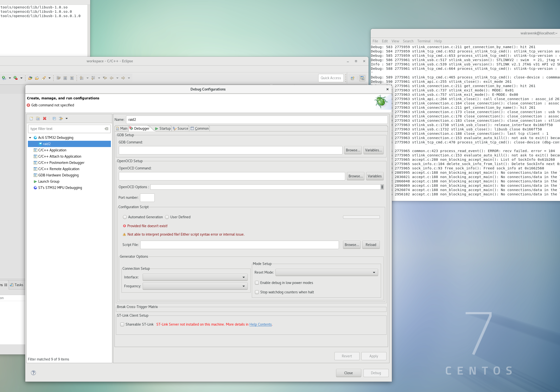Click the Open Perspective toolbar icon
Viewport: 560px width, 392px height.
coord(352,78)
